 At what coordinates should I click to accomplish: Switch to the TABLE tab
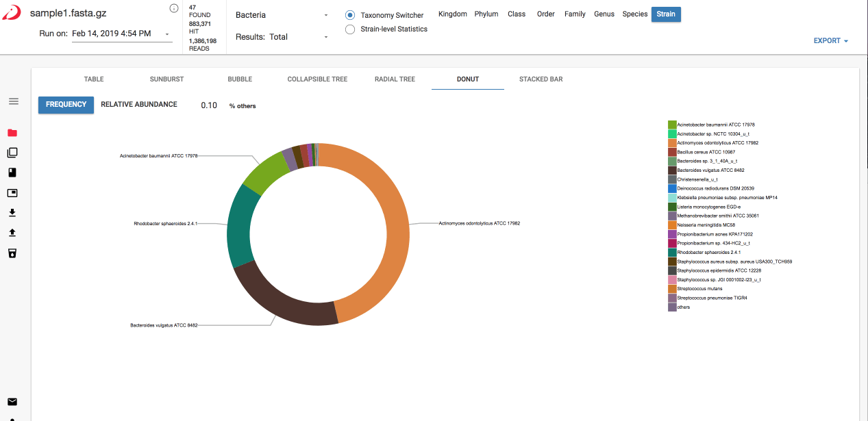tap(94, 79)
